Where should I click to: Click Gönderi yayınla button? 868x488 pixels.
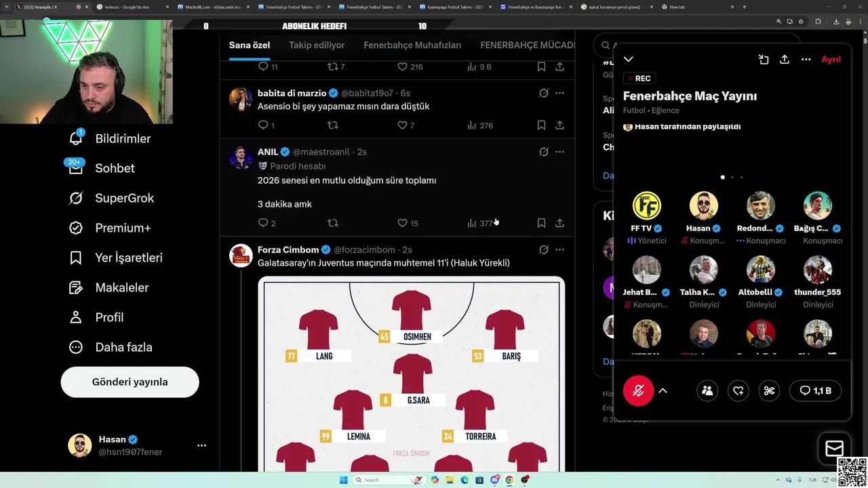click(x=130, y=382)
